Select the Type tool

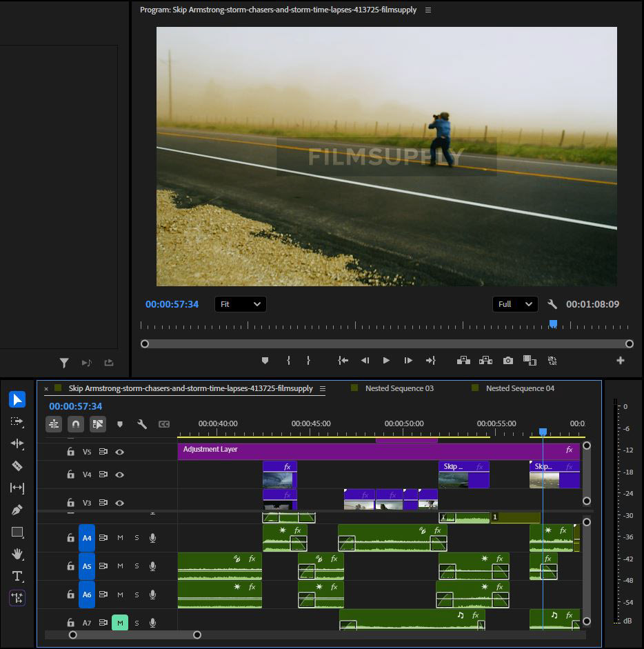[17, 576]
